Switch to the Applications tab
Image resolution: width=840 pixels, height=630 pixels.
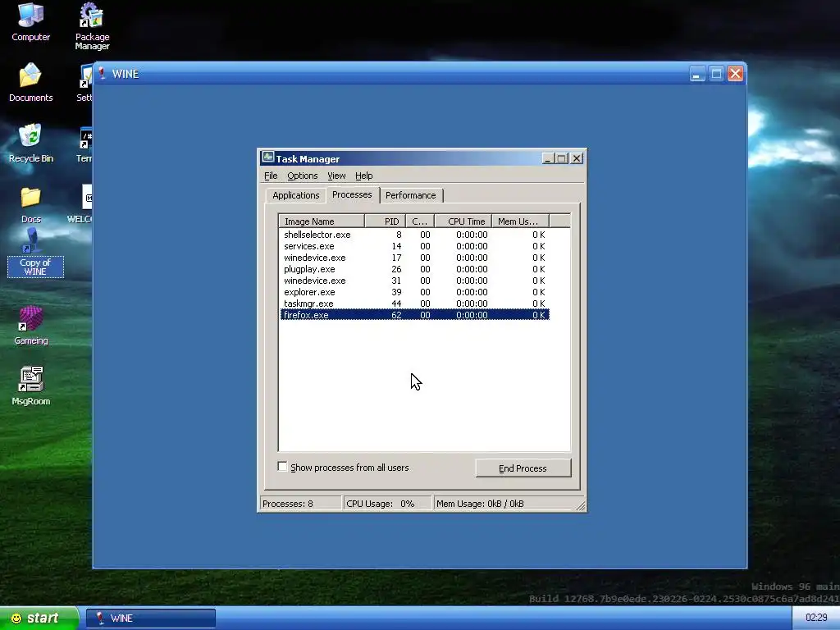(x=295, y=195)
